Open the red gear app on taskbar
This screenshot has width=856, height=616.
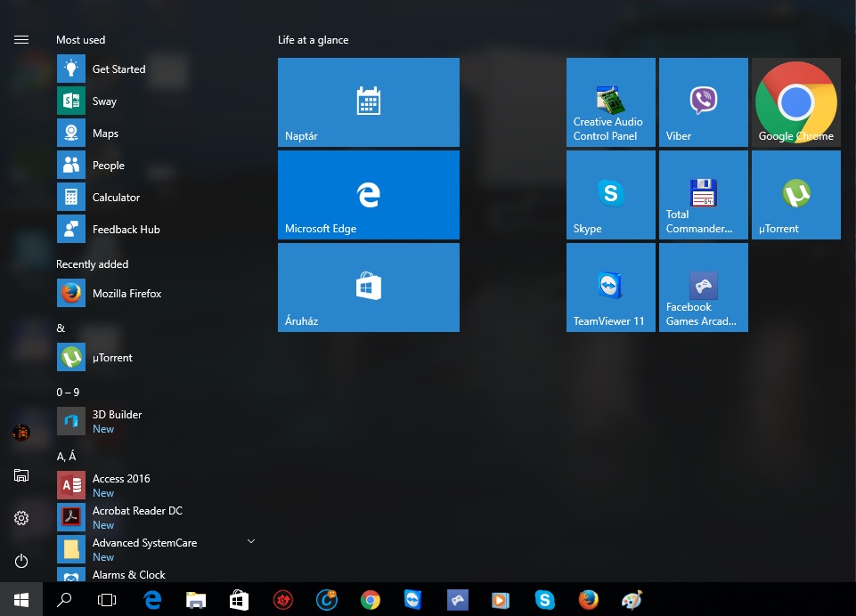click(x=282, y=600)
